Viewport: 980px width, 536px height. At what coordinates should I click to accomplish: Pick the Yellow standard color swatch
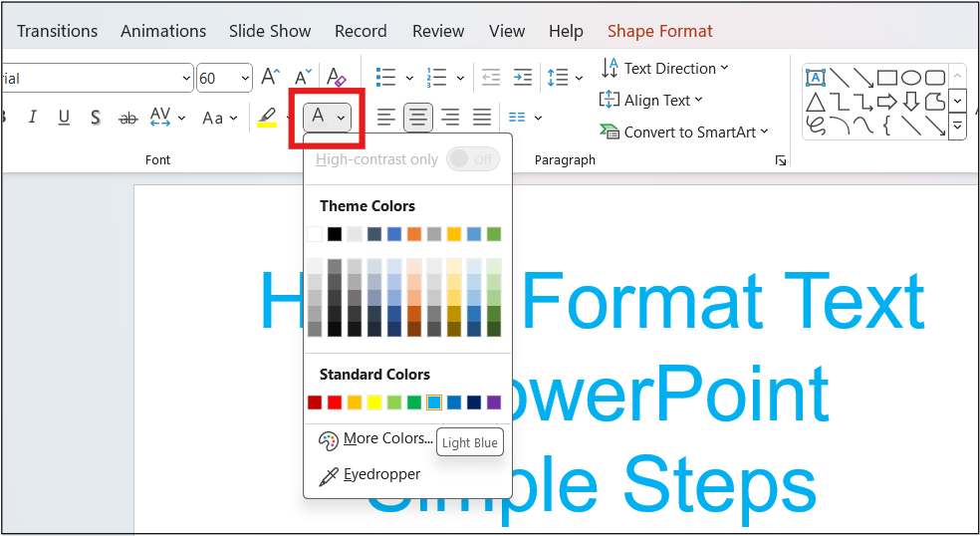pyautogui.click(x=374, y=402)
